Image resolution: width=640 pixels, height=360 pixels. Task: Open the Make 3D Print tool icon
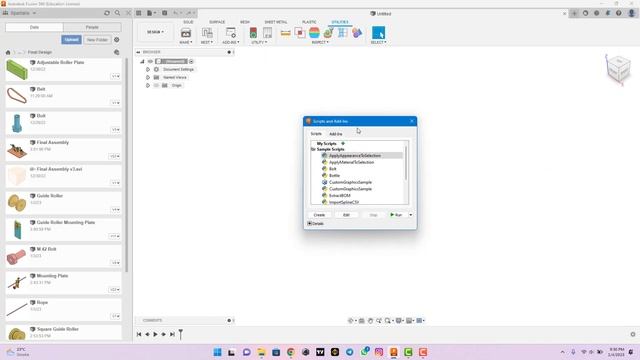pos(186,33)
